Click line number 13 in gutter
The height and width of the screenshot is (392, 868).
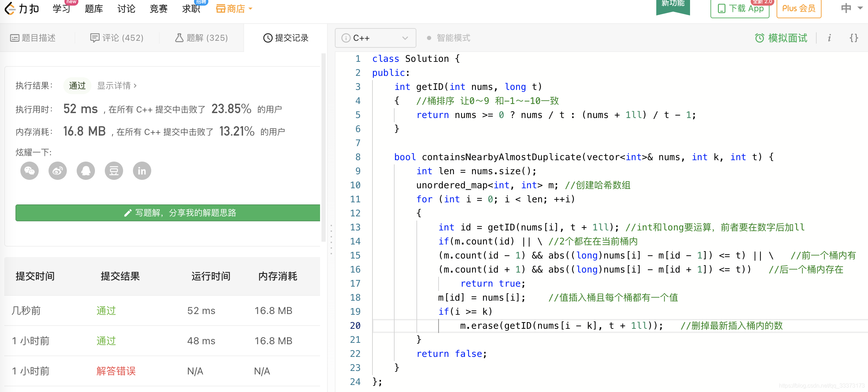point(355,227)
